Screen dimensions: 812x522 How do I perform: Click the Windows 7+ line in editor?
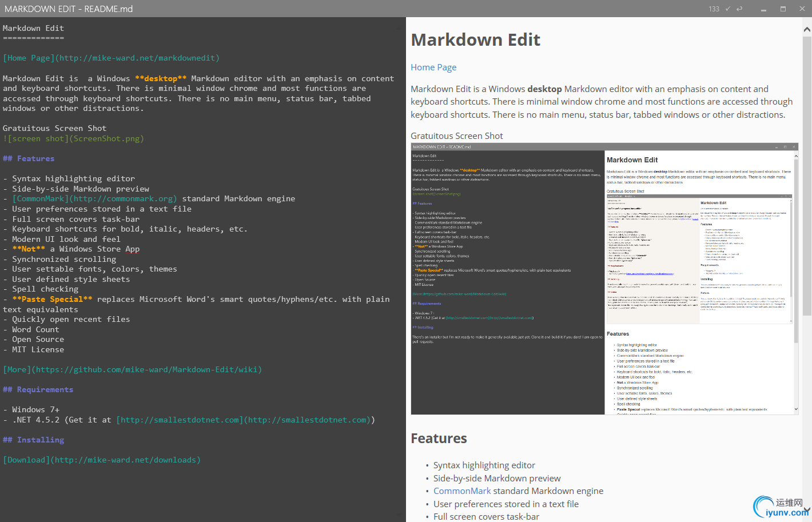tap(31, 410)
